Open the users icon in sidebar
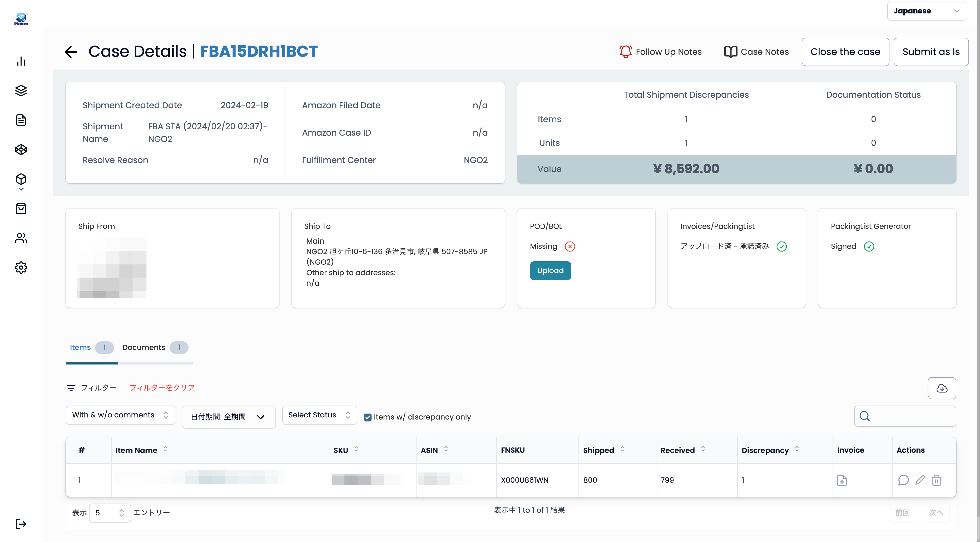 point(21,238)
